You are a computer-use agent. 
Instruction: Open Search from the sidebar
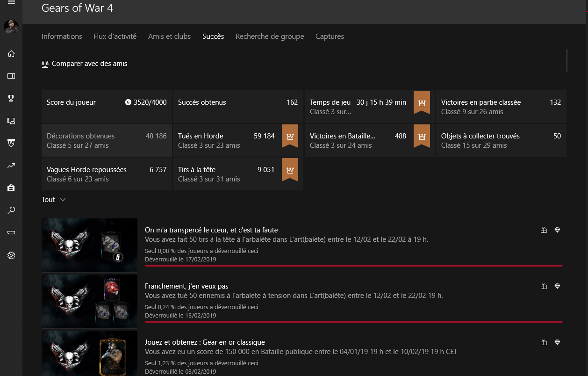(x=11, y=210)
